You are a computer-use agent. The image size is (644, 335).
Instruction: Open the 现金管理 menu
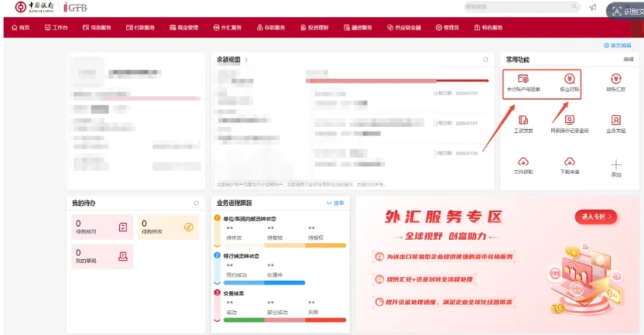point(184,27)
